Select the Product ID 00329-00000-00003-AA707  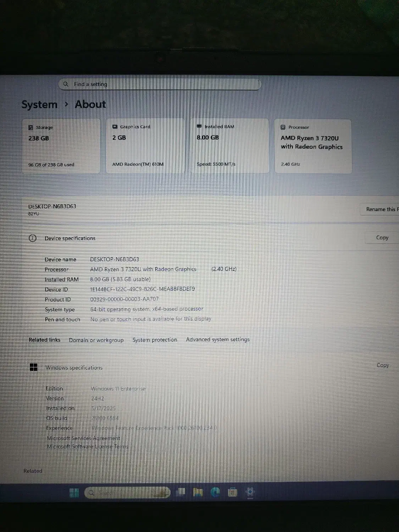[124, 299]
